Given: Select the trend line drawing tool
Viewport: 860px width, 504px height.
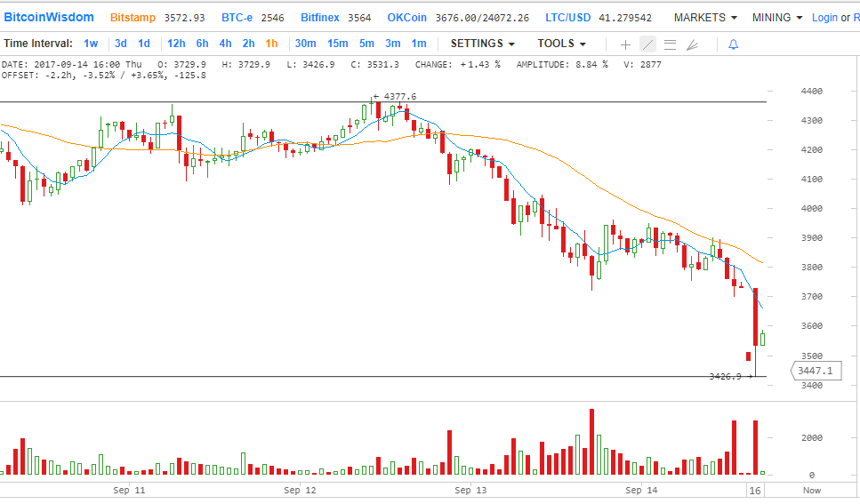Looking at the screenshot, I should click(x=647, y=44).
